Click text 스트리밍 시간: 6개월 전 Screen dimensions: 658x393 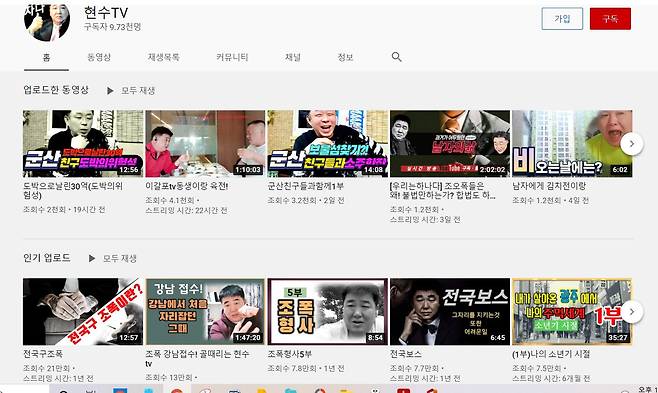tap(551, 378)
